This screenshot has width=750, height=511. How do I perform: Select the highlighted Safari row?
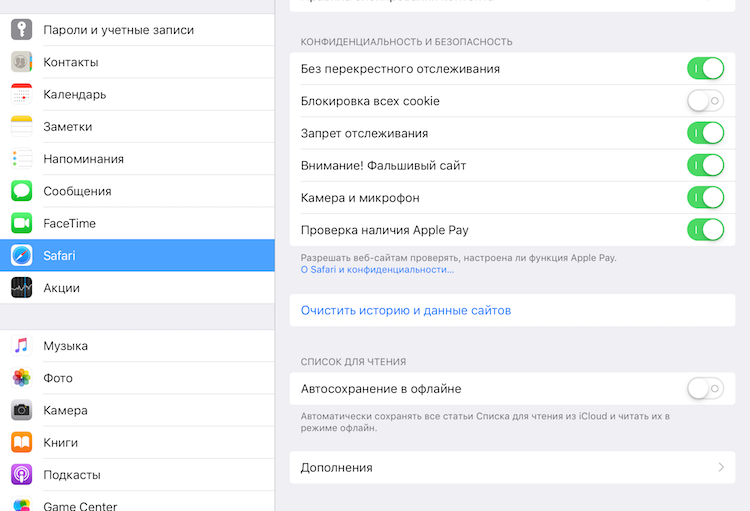pos(137,256)
